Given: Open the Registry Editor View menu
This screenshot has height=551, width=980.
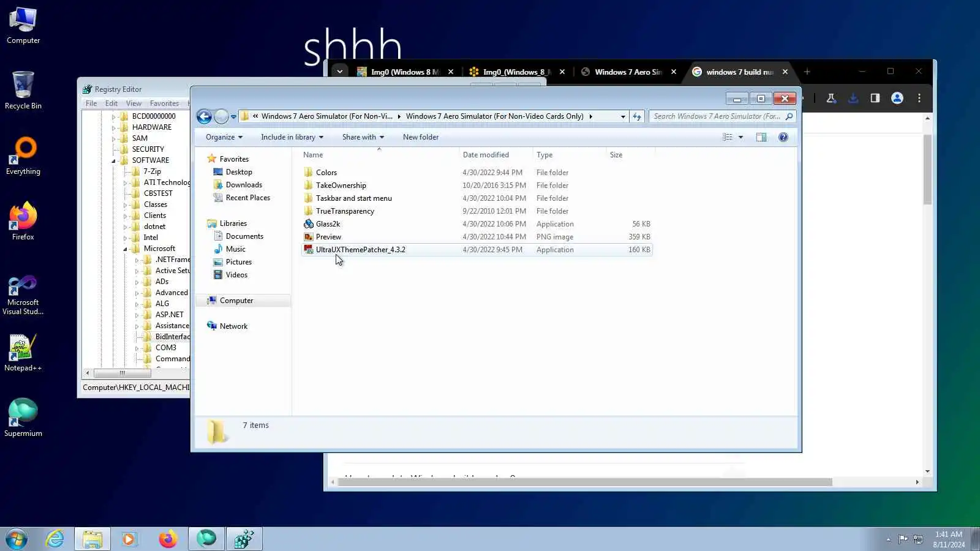Looking at the screenshot, I should tap(134, 103).
